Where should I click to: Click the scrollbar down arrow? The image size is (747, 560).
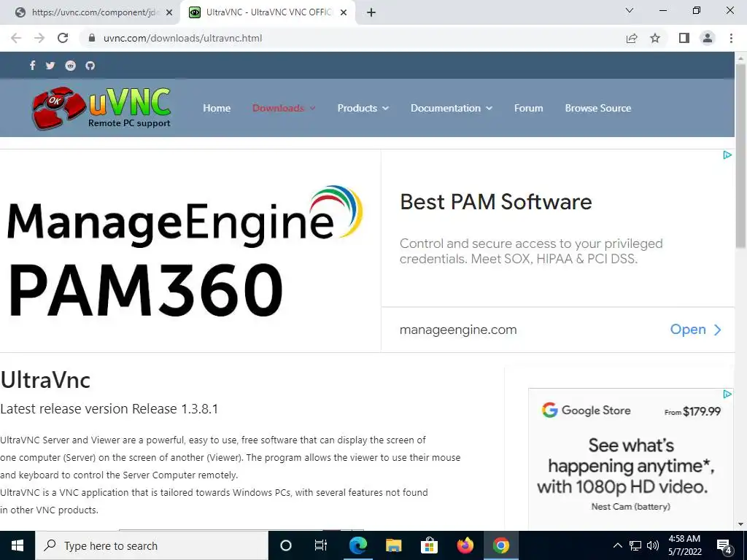click(741, 524)
